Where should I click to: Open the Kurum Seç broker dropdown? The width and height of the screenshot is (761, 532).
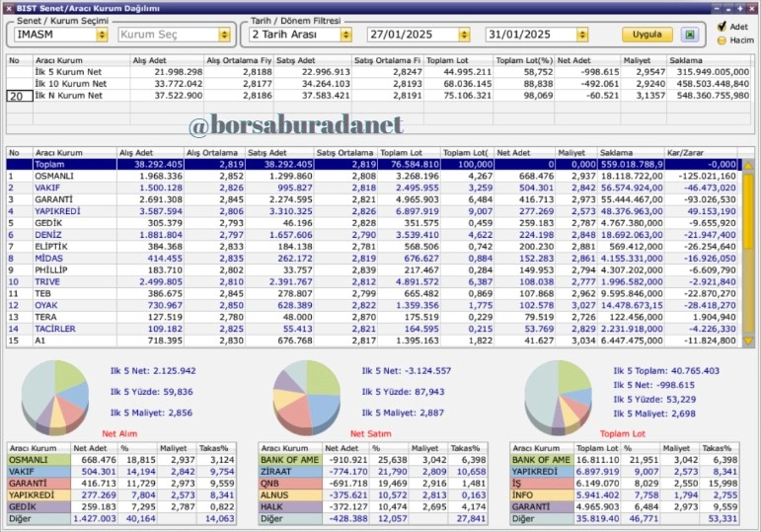(x=224, y=35)
